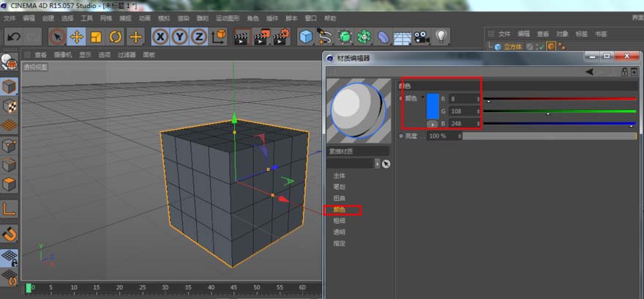Image resolution: width=644 pixels, height=299 pixels.
Task: Click the material preview sphere thumbnail
Action: pyautogui.click(x=358, y=108)
